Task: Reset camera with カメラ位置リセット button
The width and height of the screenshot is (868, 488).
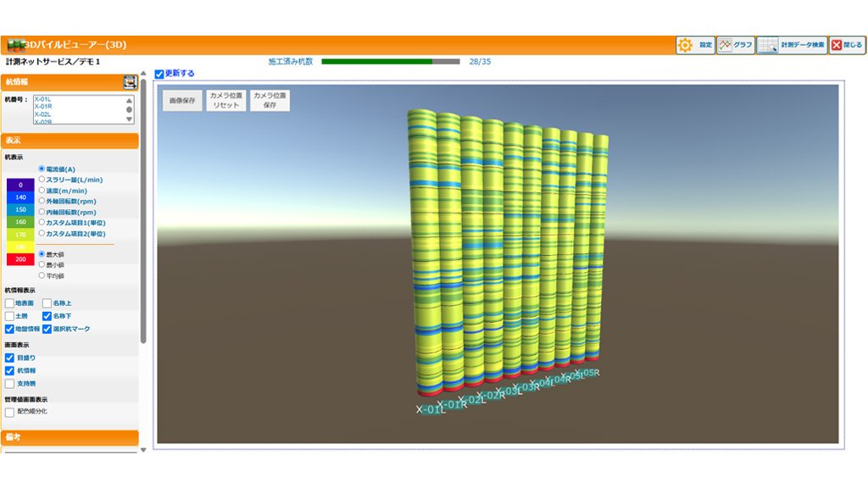Action: pyautogui.click(x=225, y=101)
